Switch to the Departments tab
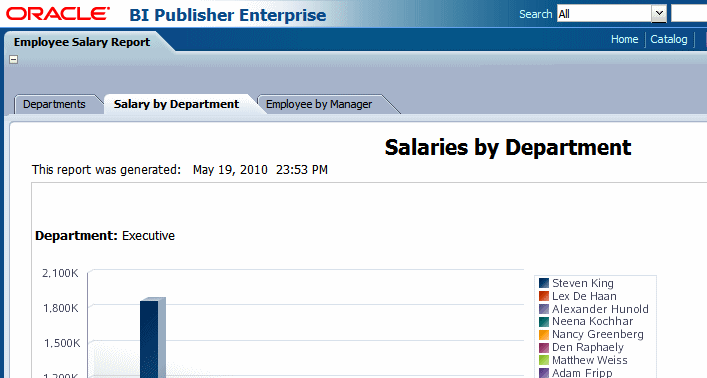 55,104
